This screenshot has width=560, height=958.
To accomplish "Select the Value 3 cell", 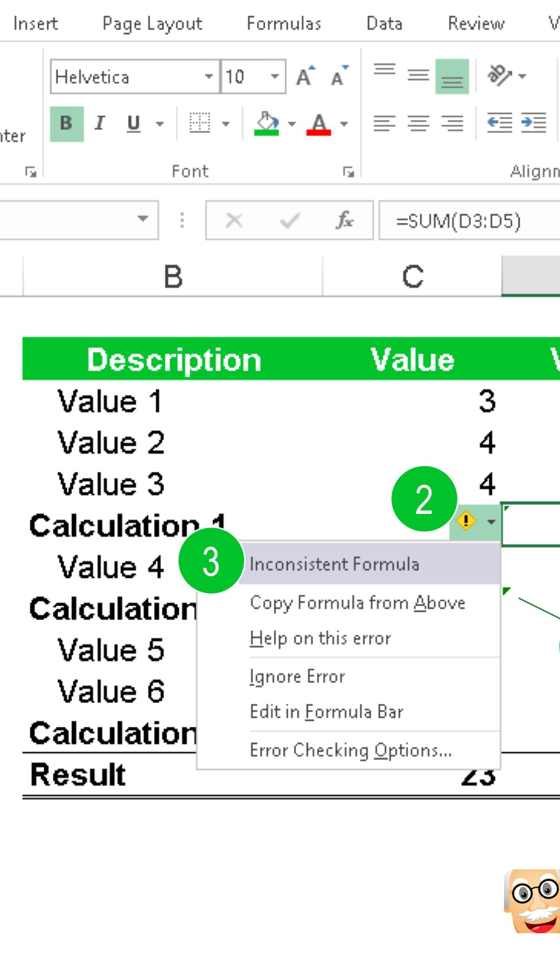I will coord(111,484).
